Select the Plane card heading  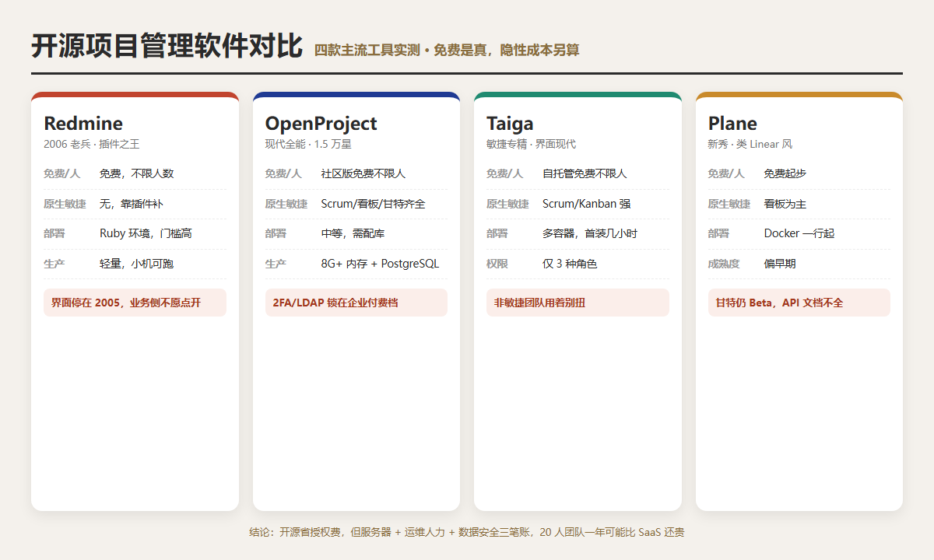(732, 124)
